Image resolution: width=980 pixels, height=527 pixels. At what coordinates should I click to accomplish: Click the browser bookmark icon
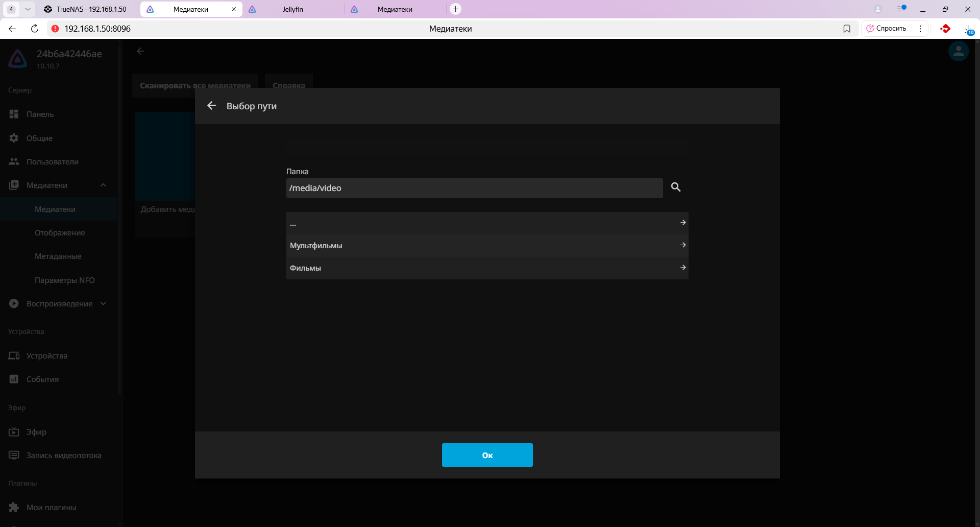(x=847, y=29)
